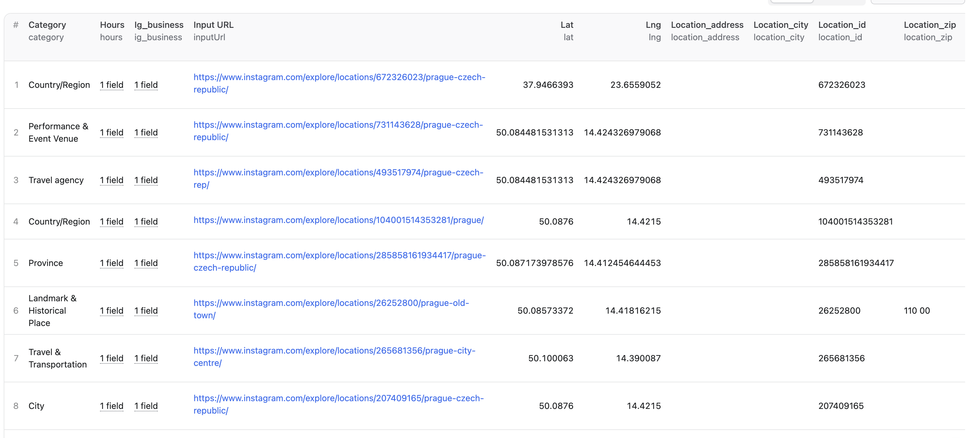Open the 285858161934417 location URL
980x438 pixels.
point(339,255)
